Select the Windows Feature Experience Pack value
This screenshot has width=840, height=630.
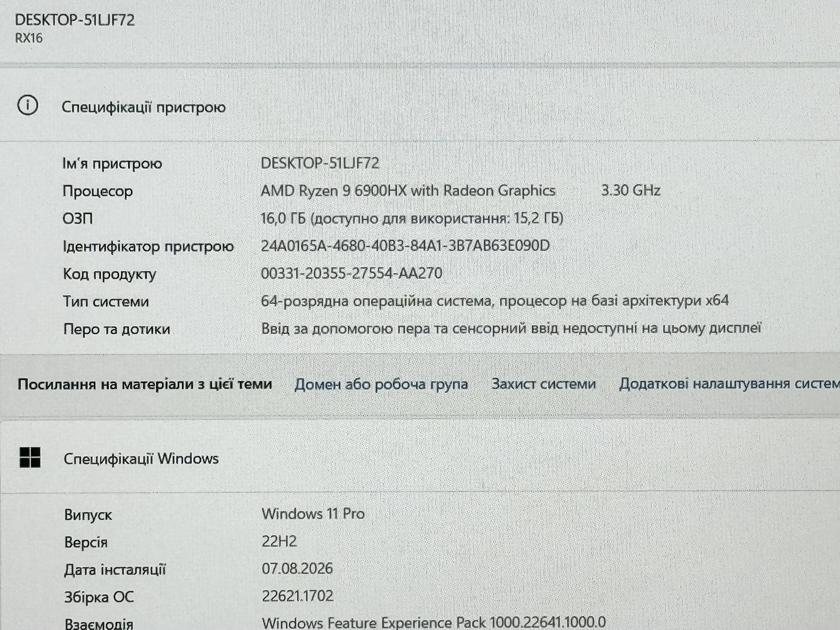tap(434, 623)
